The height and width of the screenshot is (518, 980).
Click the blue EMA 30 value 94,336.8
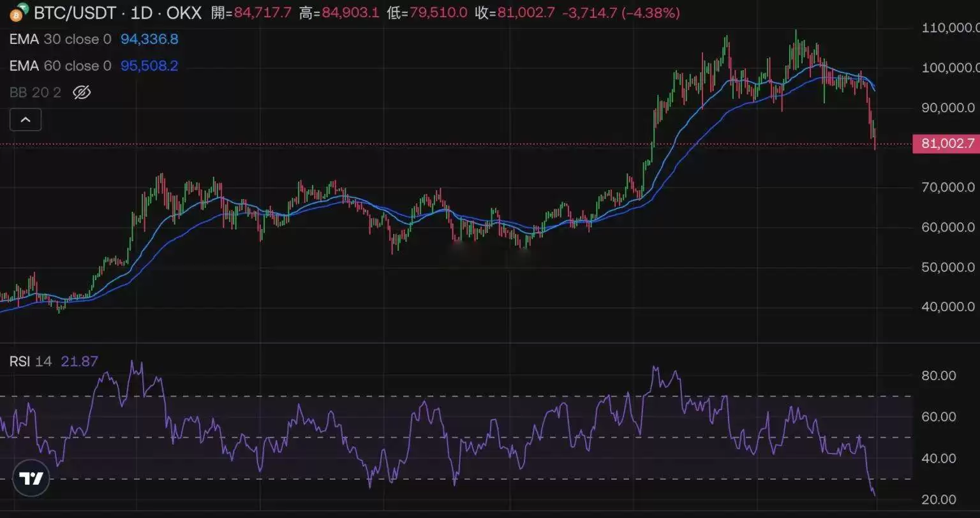tap(148, 39)
